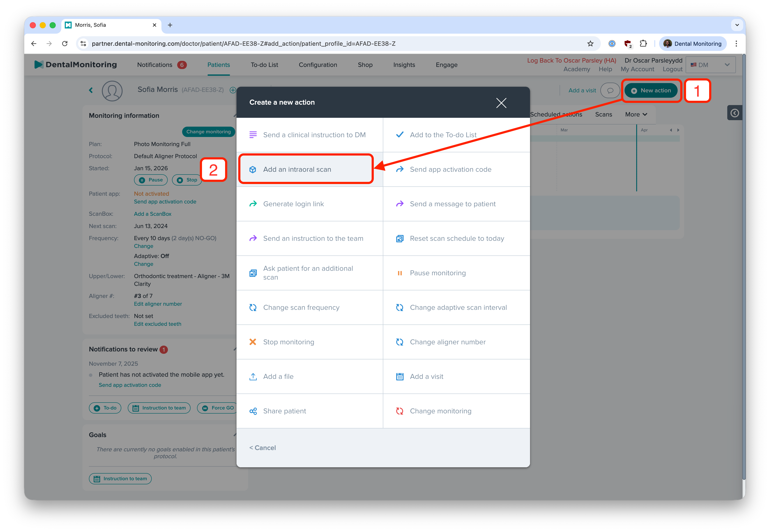
Task: Expand the More tab dropdown
Action: (x=636, y=114)
